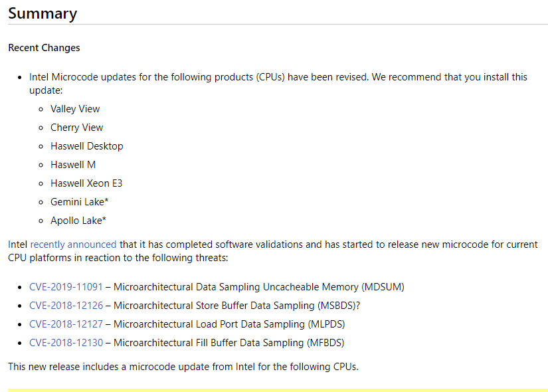The height and width of the screenshot is (392, 548).
Task: Click the 'Recent Changes' subheading
Action: pos(44,48)
